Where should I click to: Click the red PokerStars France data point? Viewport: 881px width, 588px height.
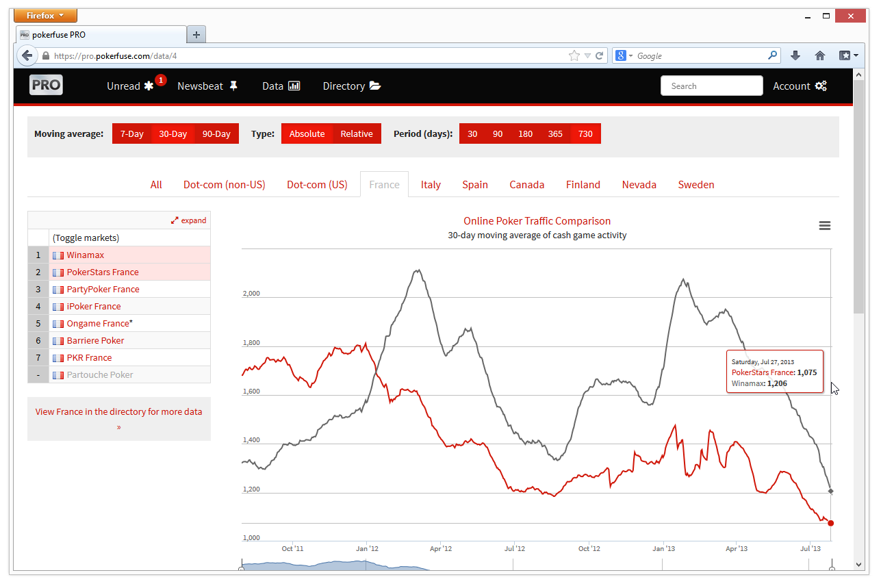click(x=831, y=523)
